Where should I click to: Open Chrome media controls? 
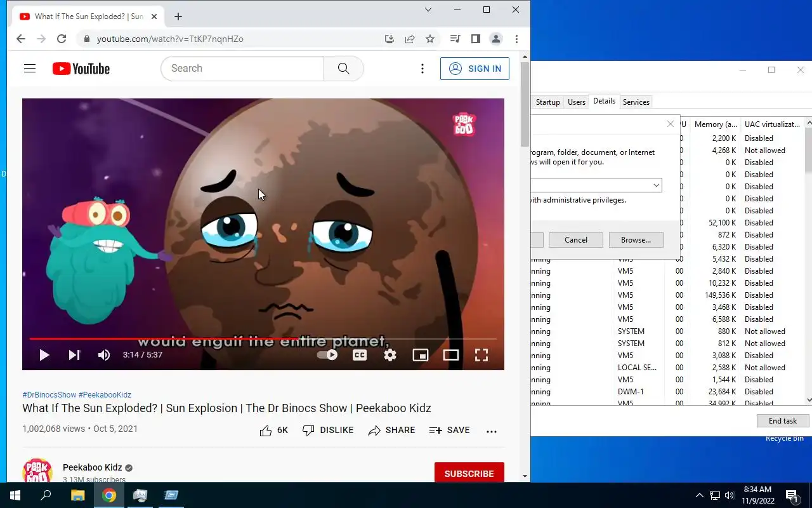(455, 39)
